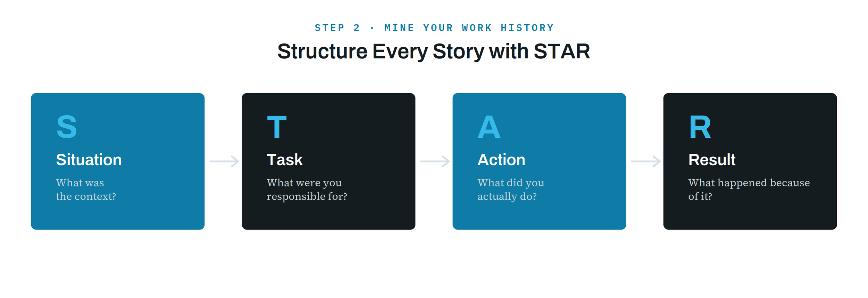Click 'What happened because of it?' text
The height and width of the screenshot is (298, 868).
coord(749,190)
